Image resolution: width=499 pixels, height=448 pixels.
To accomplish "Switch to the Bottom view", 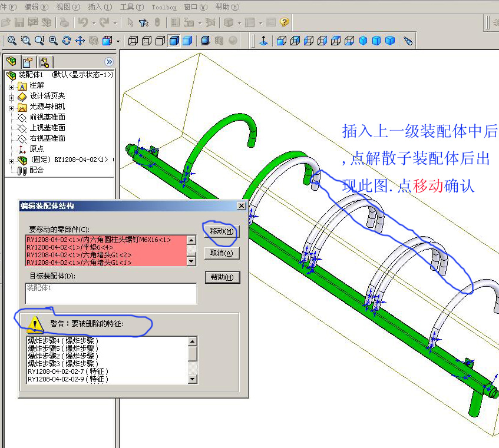I will 349,41.
